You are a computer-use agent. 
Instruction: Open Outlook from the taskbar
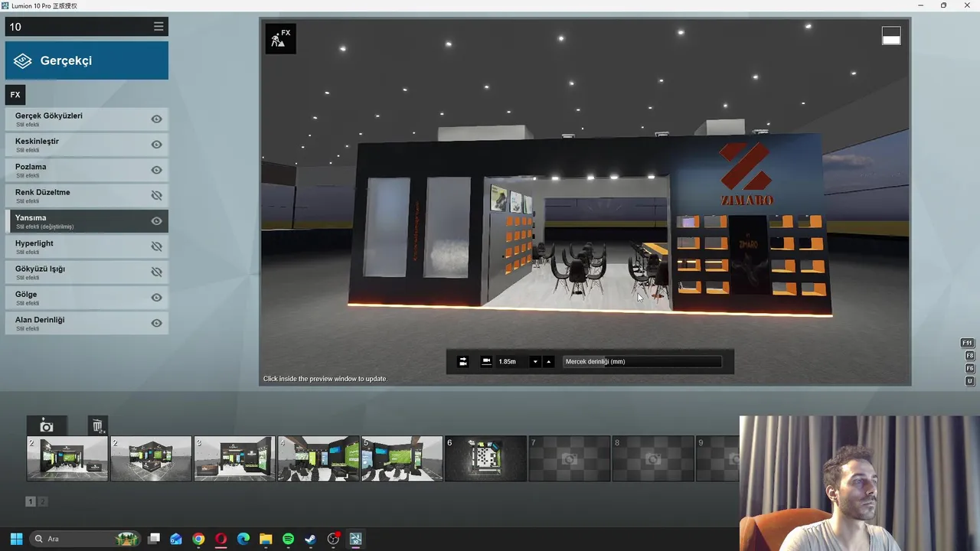[x=176, y=539]
